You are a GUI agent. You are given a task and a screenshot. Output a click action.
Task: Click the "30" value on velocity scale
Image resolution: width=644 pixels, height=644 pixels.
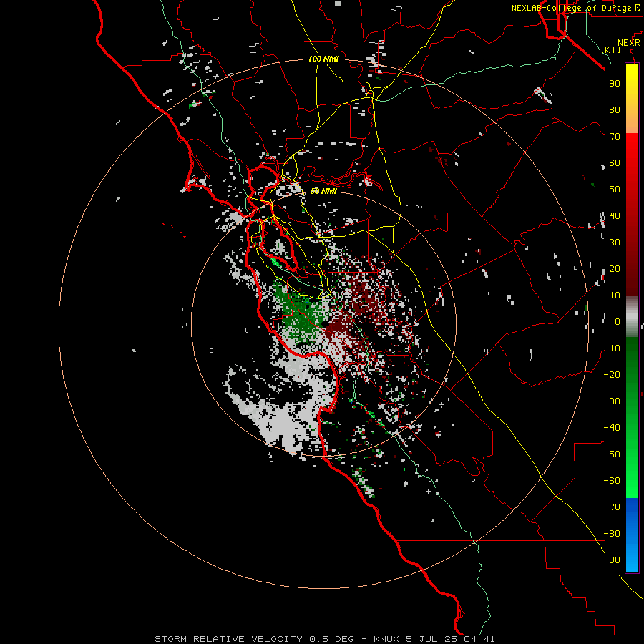point(615,243)
